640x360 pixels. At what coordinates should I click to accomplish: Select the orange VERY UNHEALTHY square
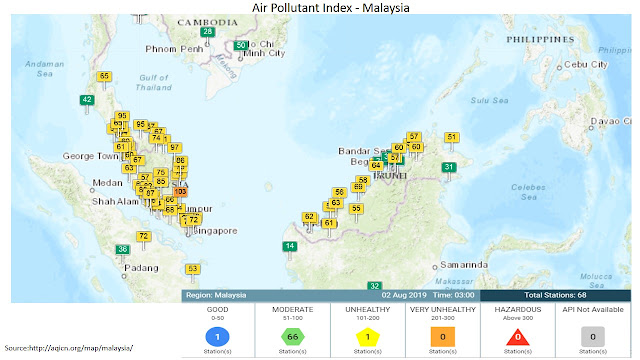tap(442, 337)
